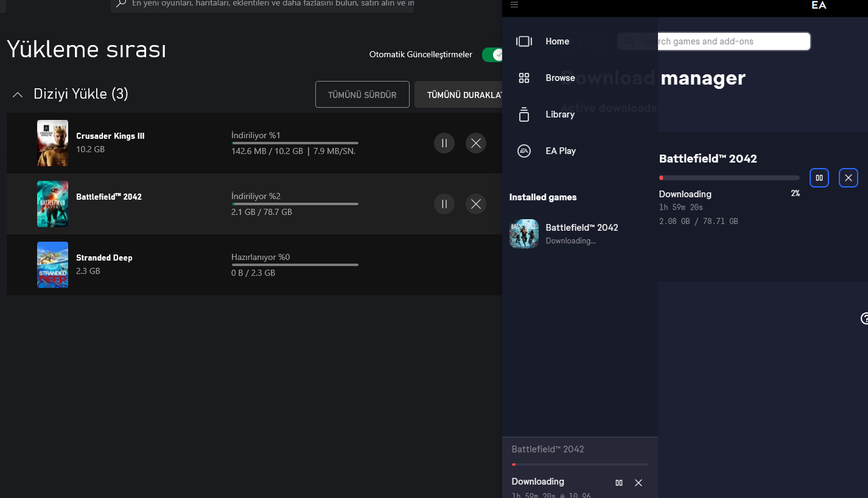Click Battlefield 2042 heading in EA download manager
Screen dimensions: 868x498
tap(708, 158)
